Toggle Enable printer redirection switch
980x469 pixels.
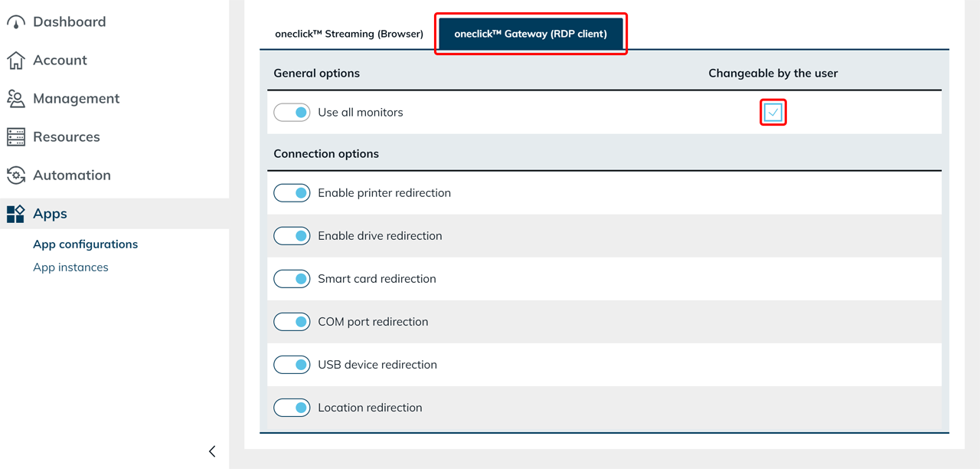[292, 193]
